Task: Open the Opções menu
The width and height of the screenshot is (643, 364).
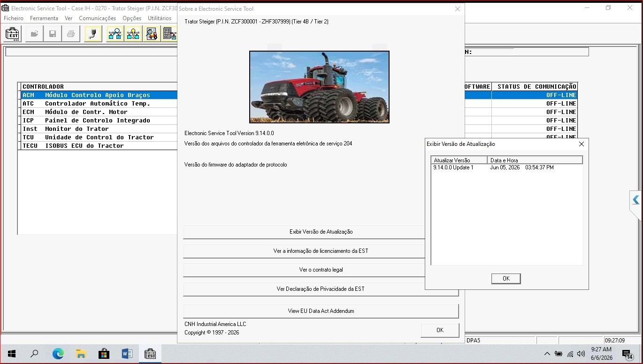Action: 132,18
